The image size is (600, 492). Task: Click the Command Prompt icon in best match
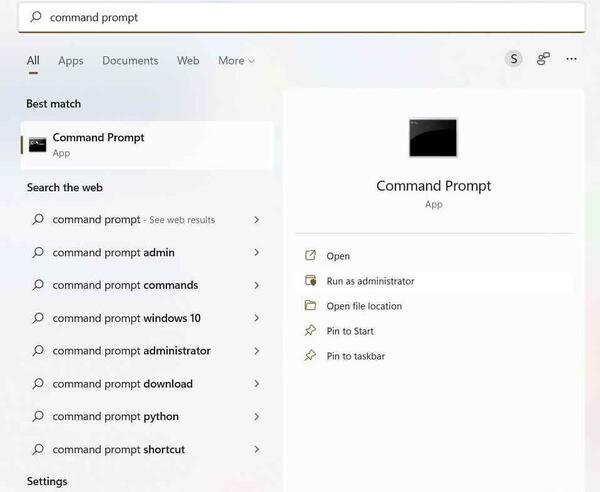click(x=38, y=145)
